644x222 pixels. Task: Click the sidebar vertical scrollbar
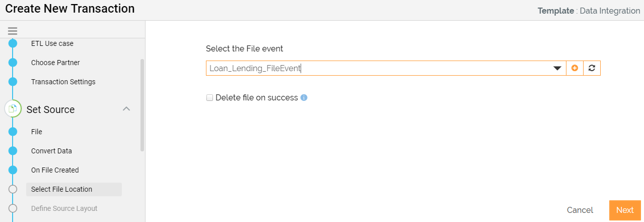(142, 105)
